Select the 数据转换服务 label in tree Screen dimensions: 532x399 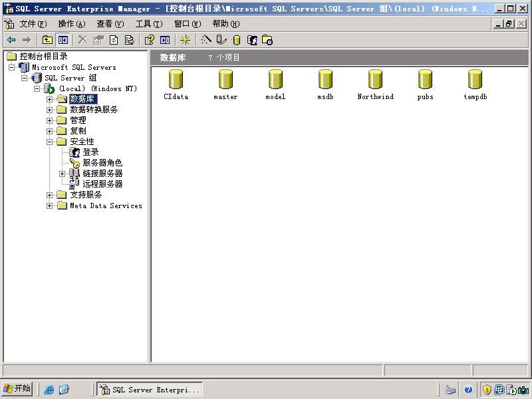click(x=94, y=110)
